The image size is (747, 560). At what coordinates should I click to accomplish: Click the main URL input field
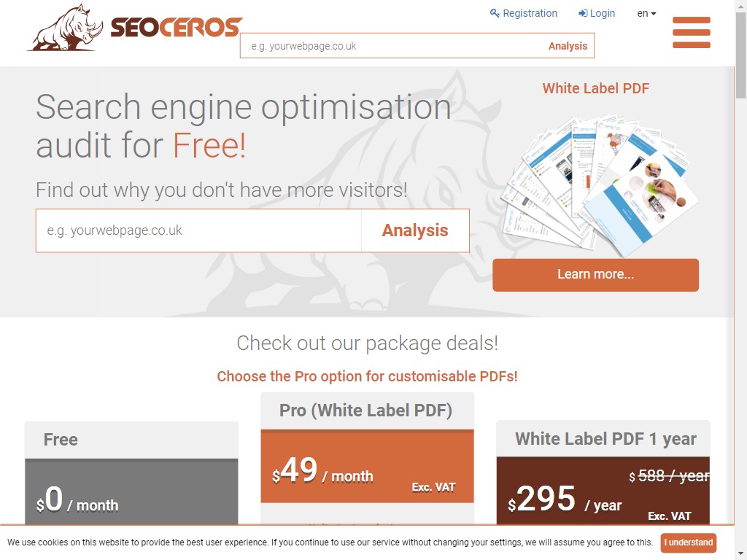tap(198, 230)
